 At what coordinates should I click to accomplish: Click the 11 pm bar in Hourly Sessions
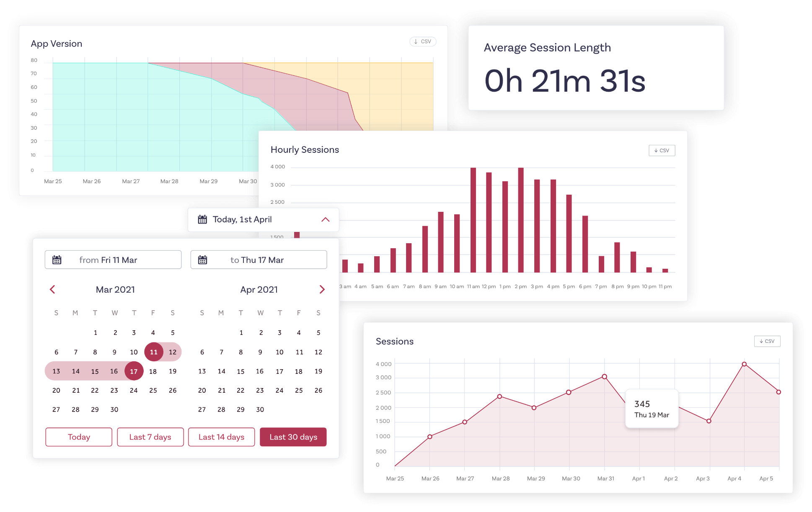point(665,270)
